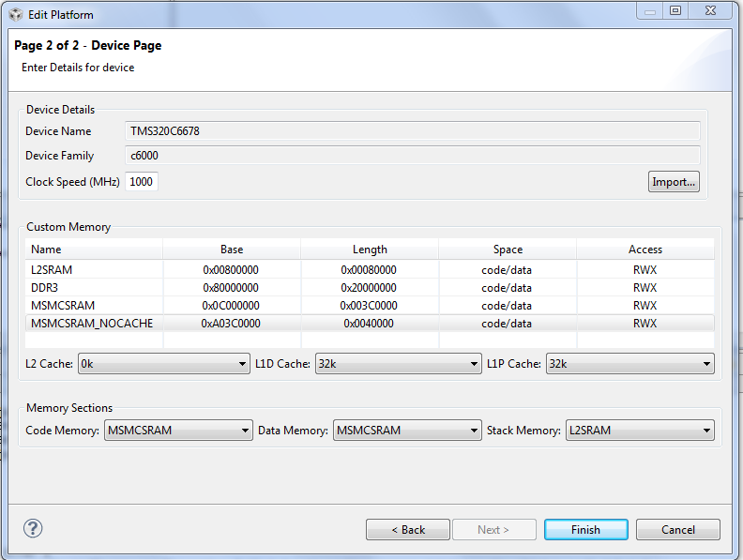The width and height of the screenshot is (743, 560).
Task: Open the L1P Cache dropdown
Action: pyautogui.click(x=630, y=364)
